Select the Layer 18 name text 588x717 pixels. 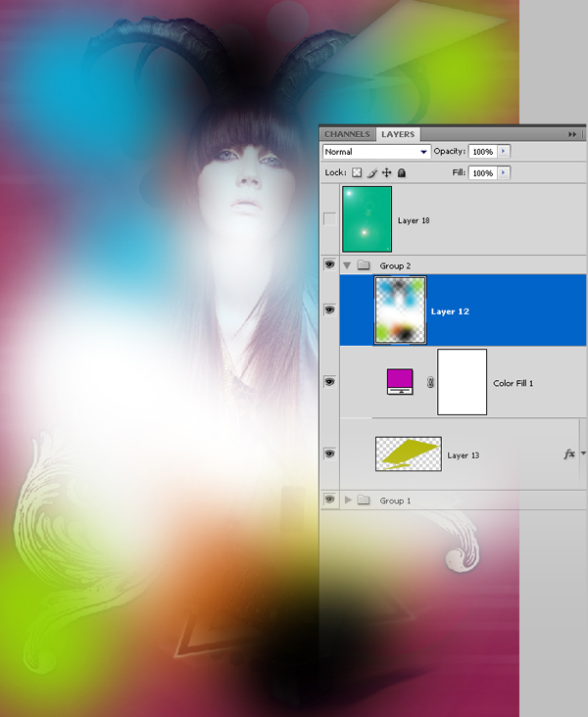tap(414, 220)
